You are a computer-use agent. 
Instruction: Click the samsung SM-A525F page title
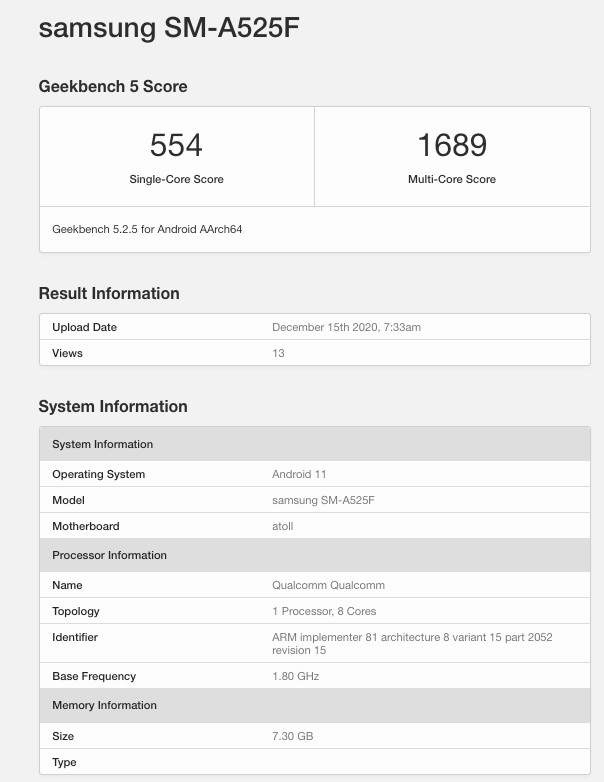pyautogui.click(x=169, y=28)
